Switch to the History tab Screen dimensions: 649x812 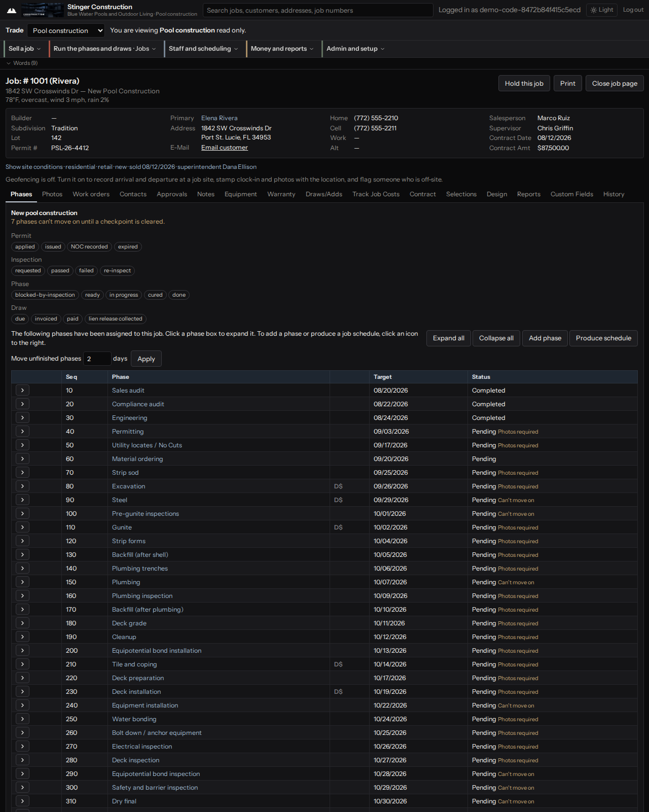(x=614, y=194)
